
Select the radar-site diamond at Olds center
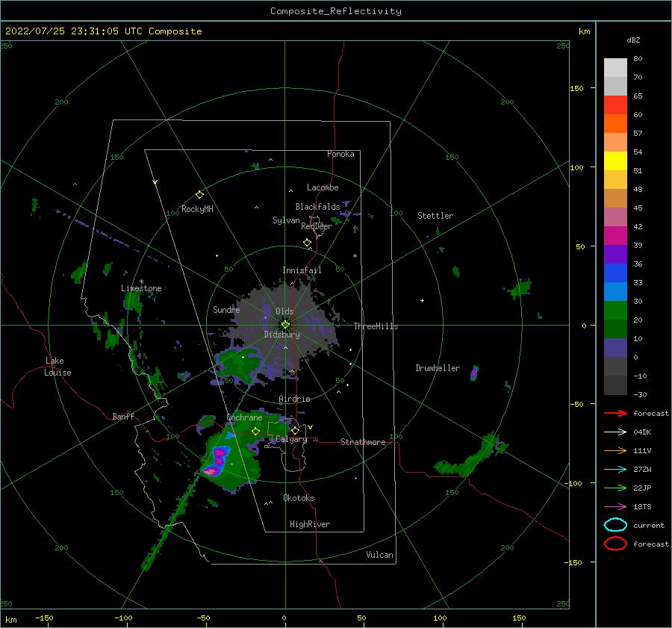(285, 325)
